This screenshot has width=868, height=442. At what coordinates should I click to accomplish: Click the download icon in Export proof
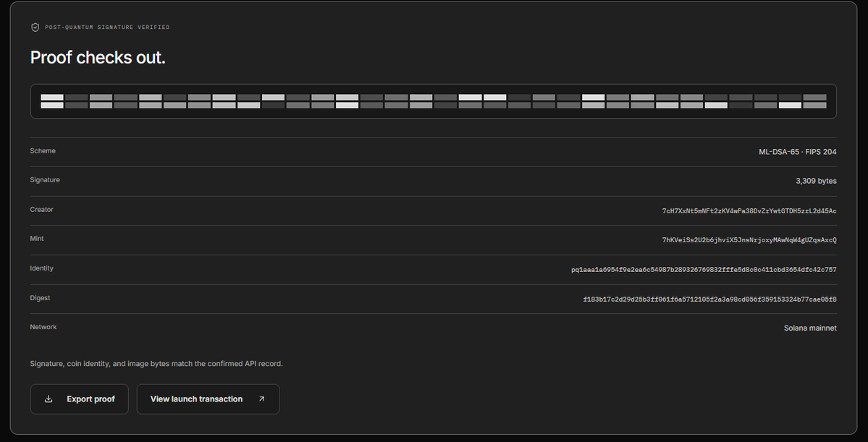click(x=49, y=399)
